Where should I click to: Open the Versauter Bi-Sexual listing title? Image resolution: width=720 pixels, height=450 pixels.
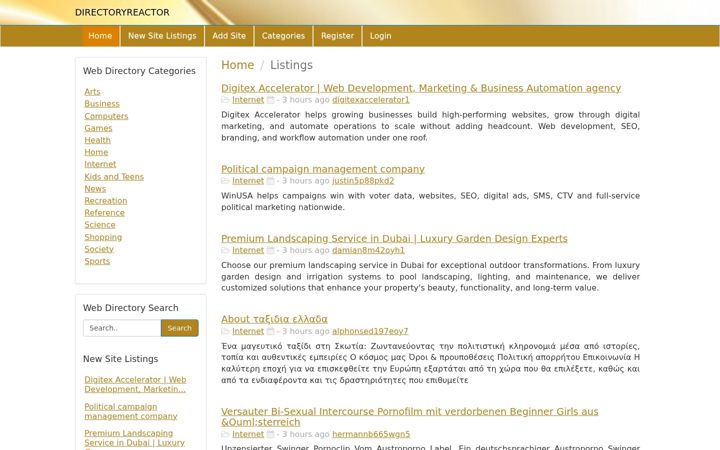click(410, 417)
